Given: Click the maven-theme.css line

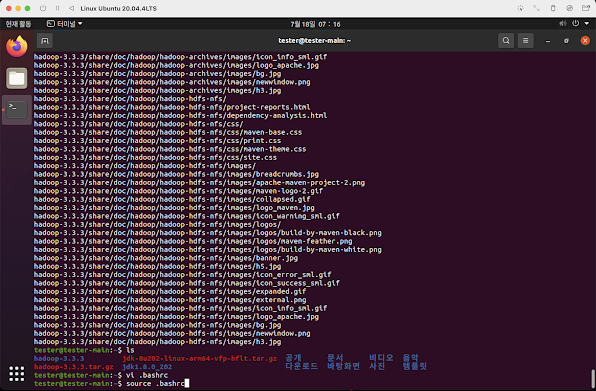Looking at the screenshot, I should tap(170, 149).
